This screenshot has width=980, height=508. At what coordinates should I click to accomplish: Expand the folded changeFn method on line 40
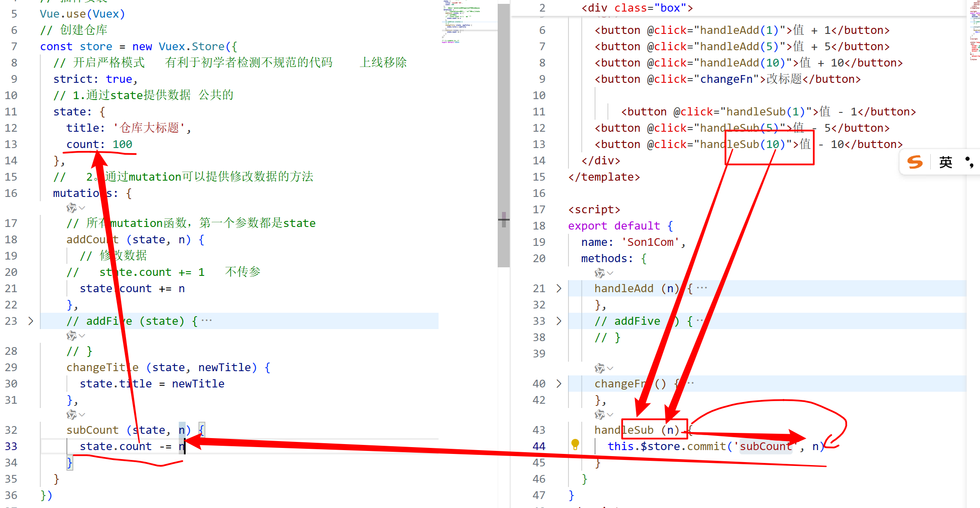click(559, 384)
